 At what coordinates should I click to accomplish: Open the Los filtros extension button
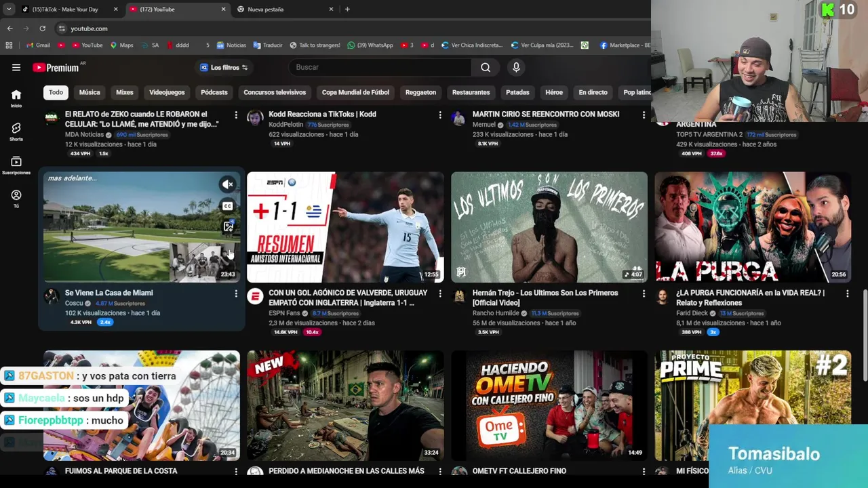pos(224,67)
